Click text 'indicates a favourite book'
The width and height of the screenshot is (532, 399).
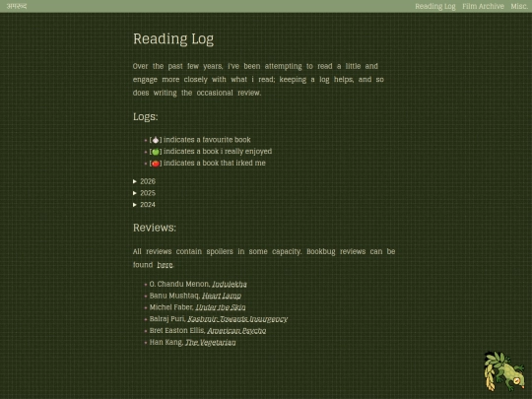pos(207,140)
